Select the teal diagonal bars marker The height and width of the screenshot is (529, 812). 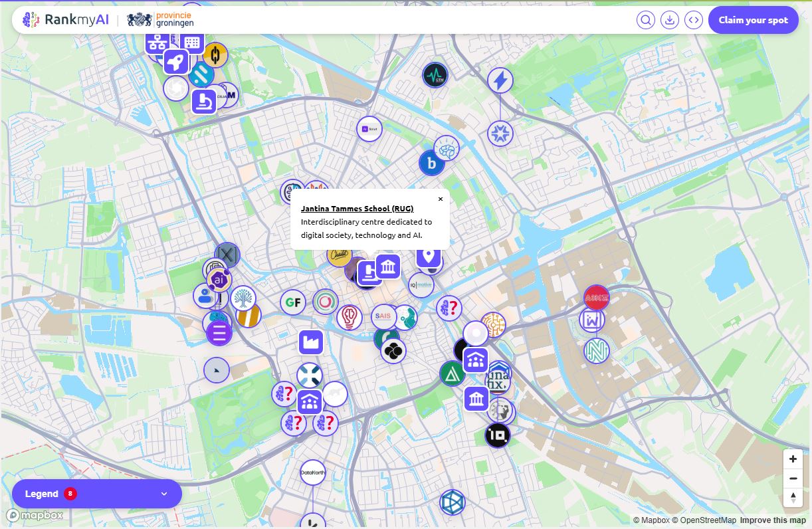pyautogui.click(x=201, y=74)
